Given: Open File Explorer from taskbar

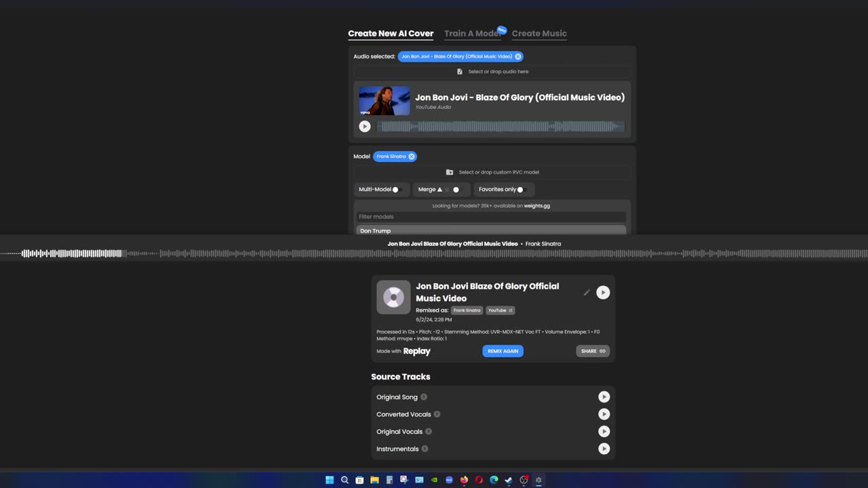Looking at the screenshot, I should pyautogui.click(x=374, y=480).
